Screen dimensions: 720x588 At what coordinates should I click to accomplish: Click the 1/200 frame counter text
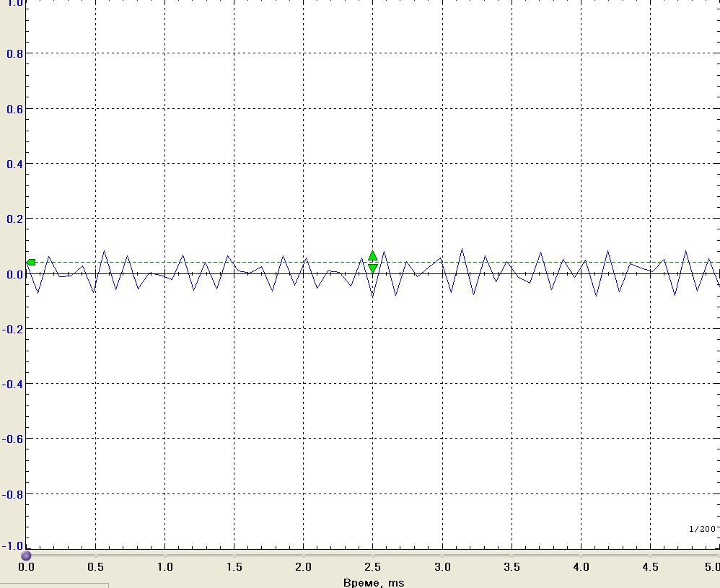(x=703, y=529)
